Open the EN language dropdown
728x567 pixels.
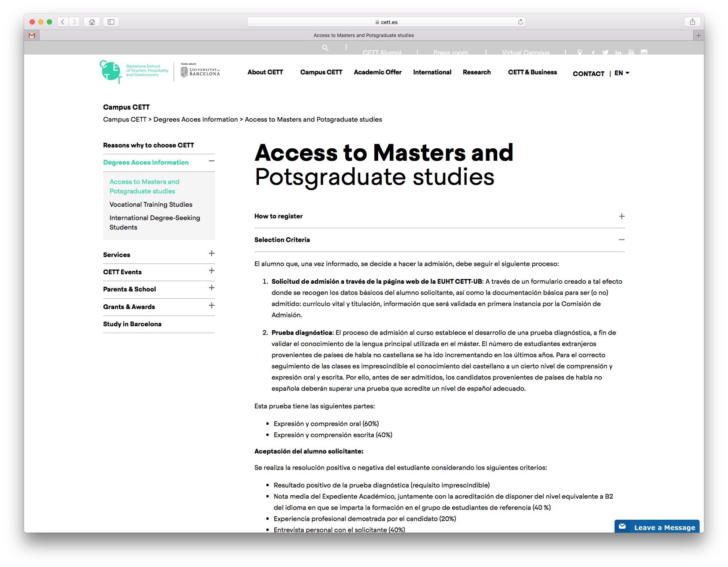pyautogui.click(x=622, y=73)
